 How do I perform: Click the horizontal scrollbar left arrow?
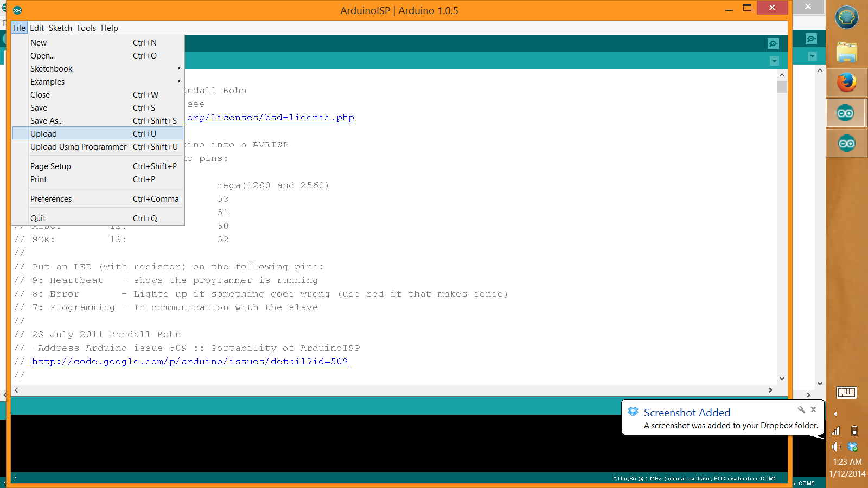[16, 389]
